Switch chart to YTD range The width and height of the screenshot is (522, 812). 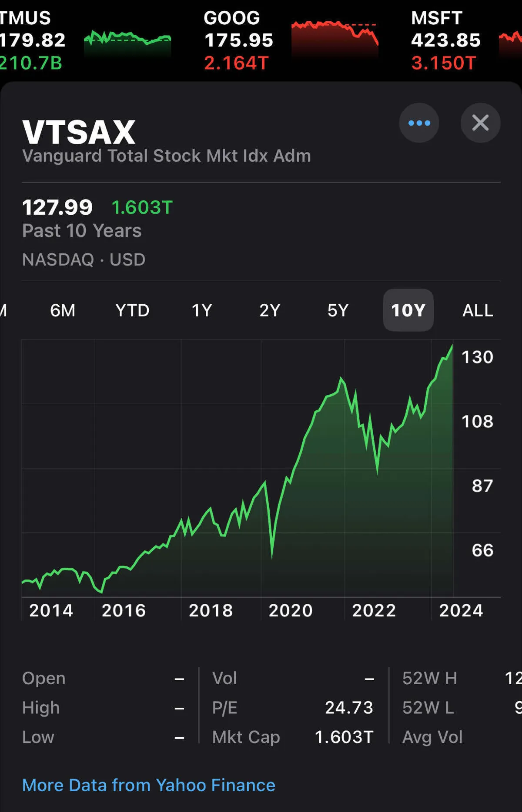click(x=132, y=310)
